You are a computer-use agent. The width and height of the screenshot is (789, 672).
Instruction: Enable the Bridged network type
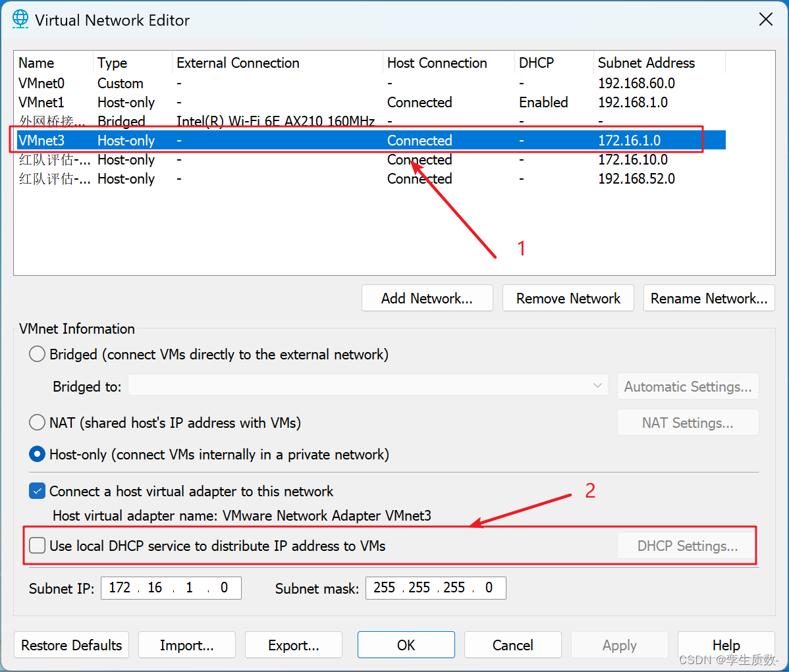click(37, 354)
